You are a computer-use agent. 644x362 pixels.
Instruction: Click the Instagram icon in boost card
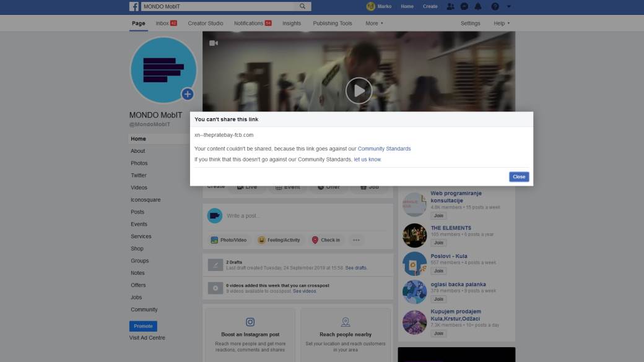tap(251, 322)
